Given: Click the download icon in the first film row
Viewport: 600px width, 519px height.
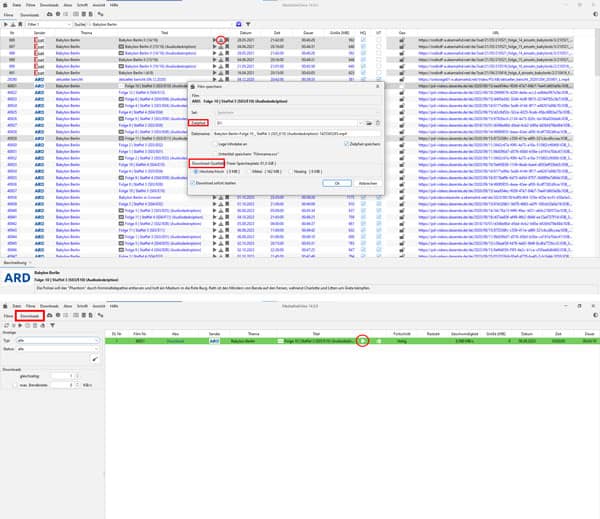Looking at the screenshot, I should click(221, 40).
